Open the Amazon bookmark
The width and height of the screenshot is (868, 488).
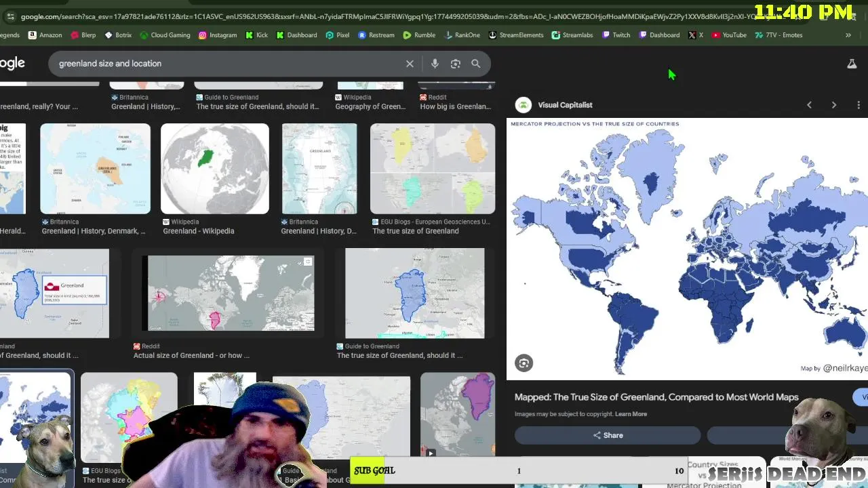coord(45,35)
